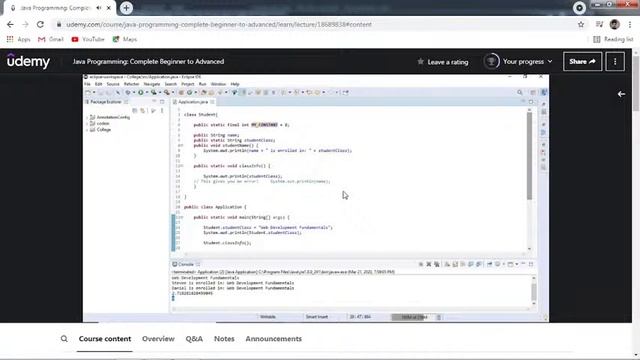Open the Chrome profile avatar
This screenshot has width=640, height=360.
click(x=615, y=24)
